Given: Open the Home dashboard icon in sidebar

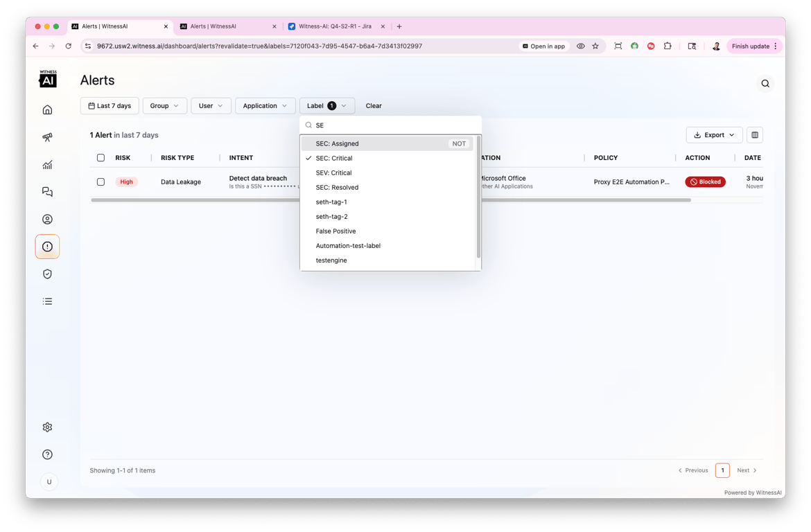Looking at the screenshot, I should (x=47, y=109).
